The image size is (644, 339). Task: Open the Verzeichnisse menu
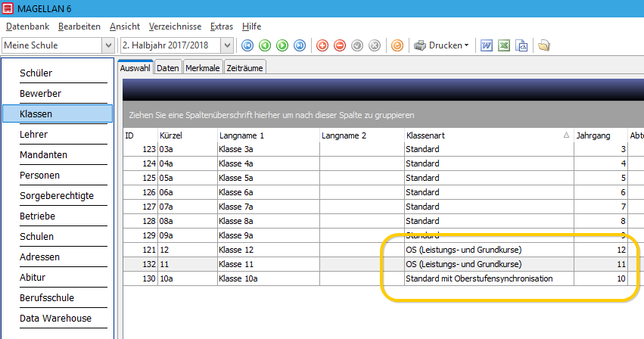[x=175, y=26]
